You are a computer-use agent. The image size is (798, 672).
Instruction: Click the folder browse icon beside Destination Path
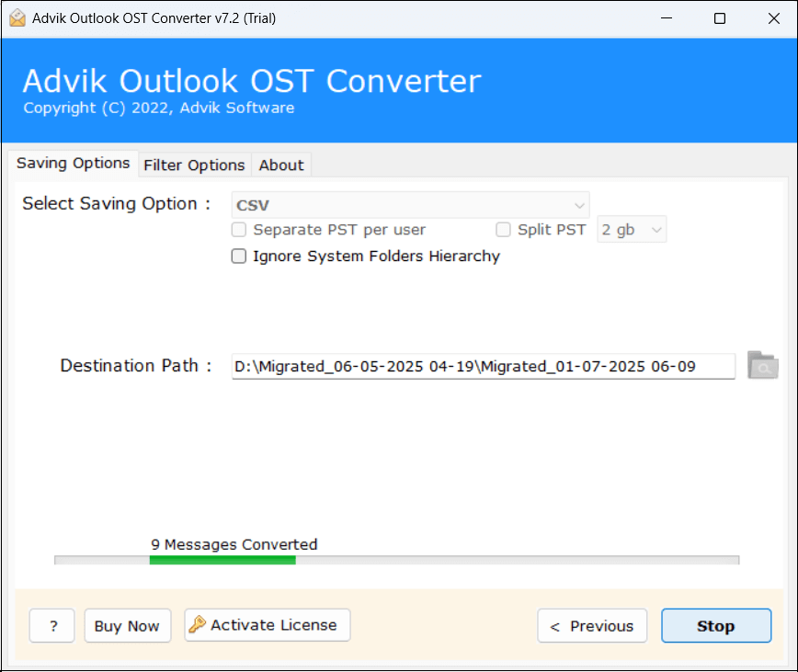point(762,365)
